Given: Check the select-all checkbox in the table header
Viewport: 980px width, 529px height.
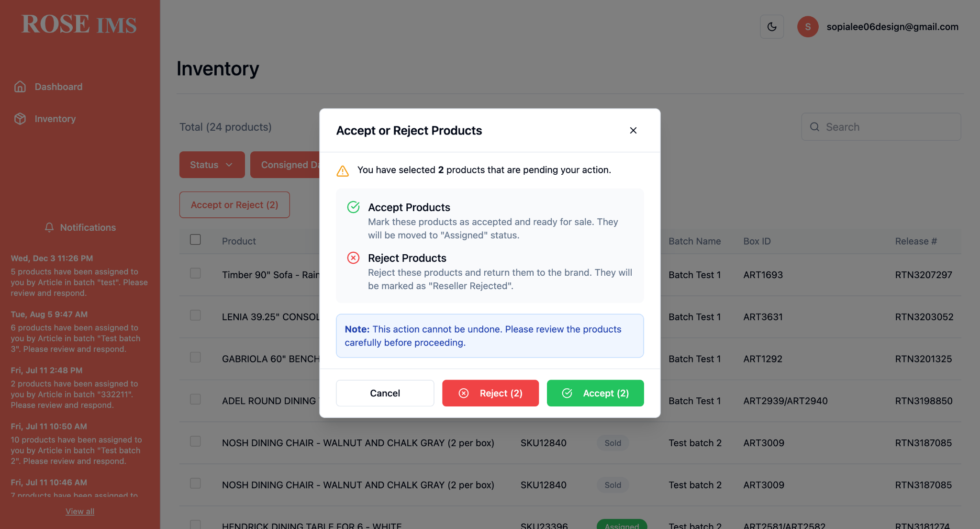Looking at the screenshot, I should click(x=195, y=239).
